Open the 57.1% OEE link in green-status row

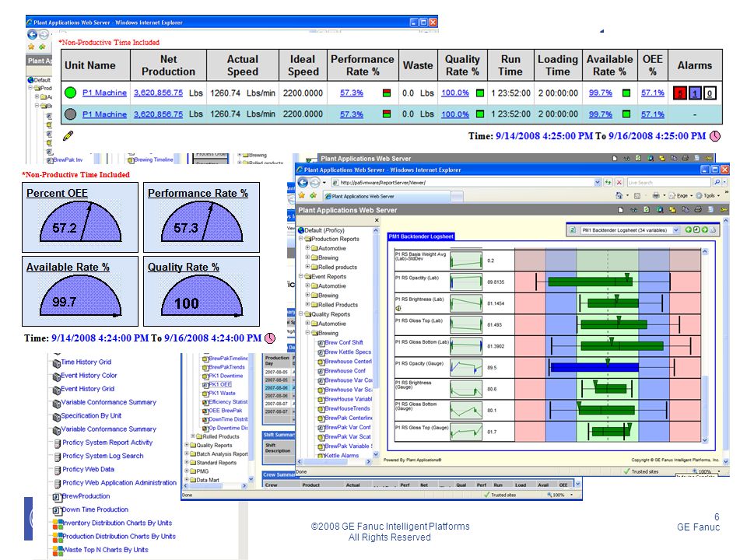[x=653, y=93]
